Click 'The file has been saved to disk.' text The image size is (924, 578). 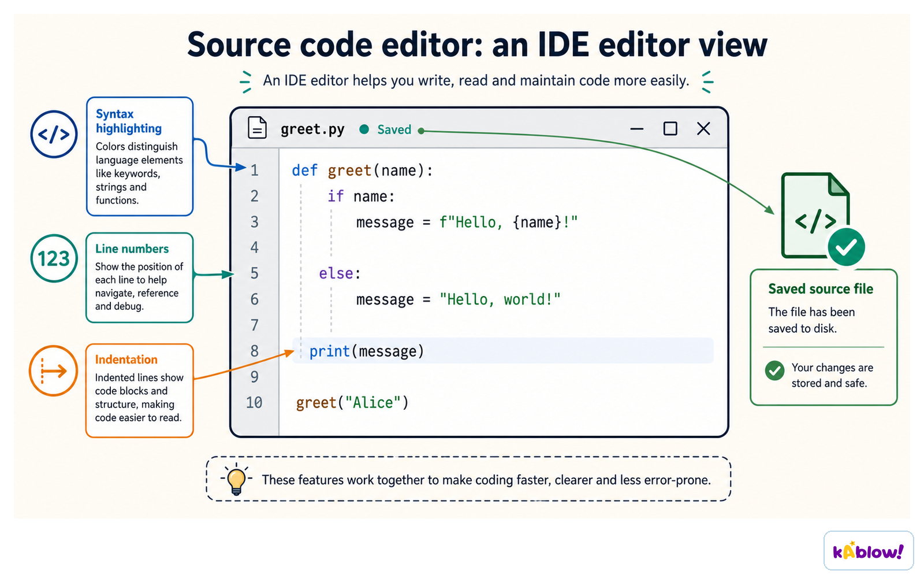point(811,320)
